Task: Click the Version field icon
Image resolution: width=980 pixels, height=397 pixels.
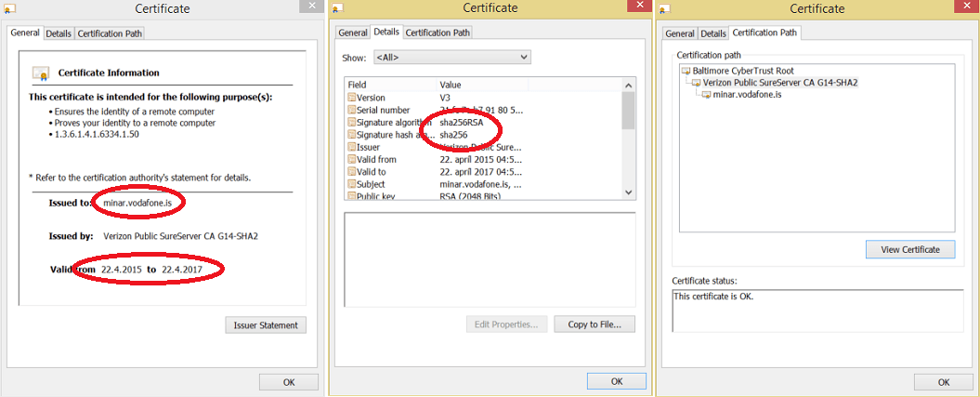Action: pyautogui.click(x=351, y=98)
